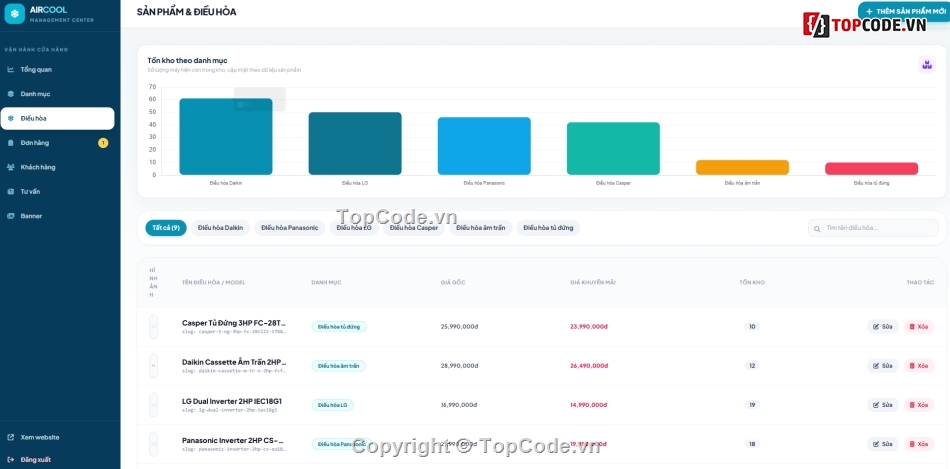This screenshot has height=469, width=950.
Task: Click Xóa for Casper Tủ Đứng 3HP
Action: (x=918, y=327)
